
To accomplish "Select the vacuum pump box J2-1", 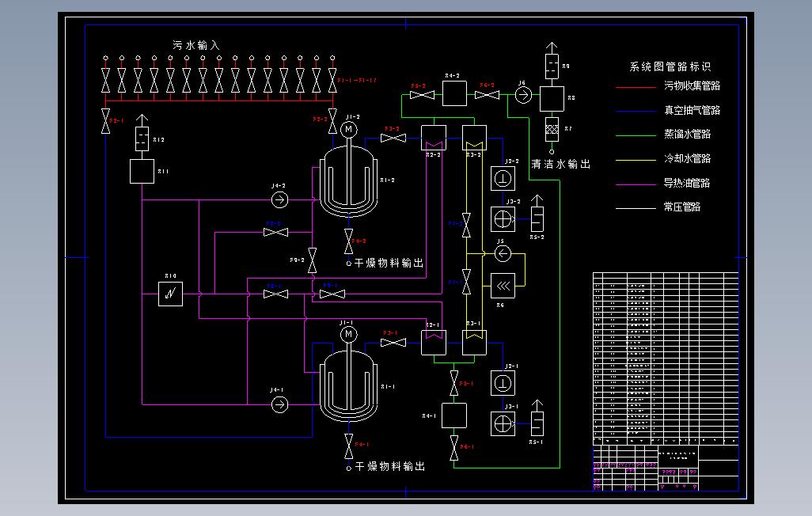I will click(x=503, y=383).
